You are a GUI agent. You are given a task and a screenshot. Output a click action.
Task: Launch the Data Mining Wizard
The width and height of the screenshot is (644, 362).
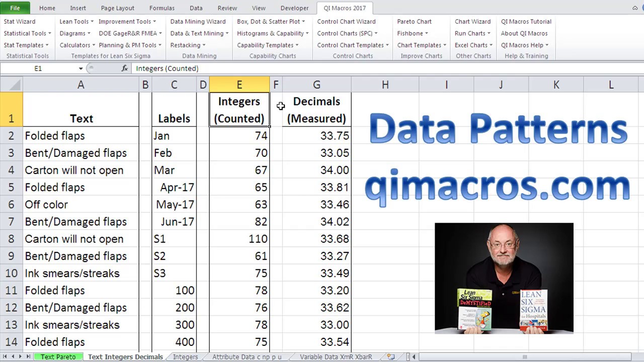(x=198, y=22)
